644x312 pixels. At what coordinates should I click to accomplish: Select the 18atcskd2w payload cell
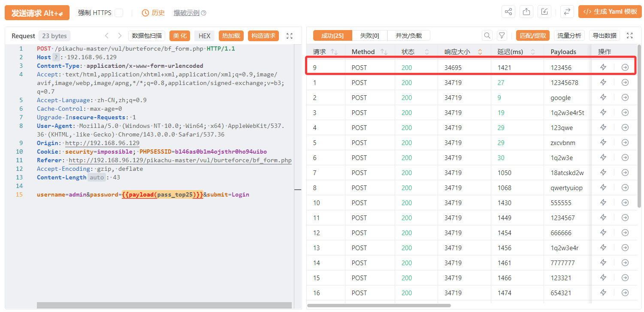click(x=568, y=173)
